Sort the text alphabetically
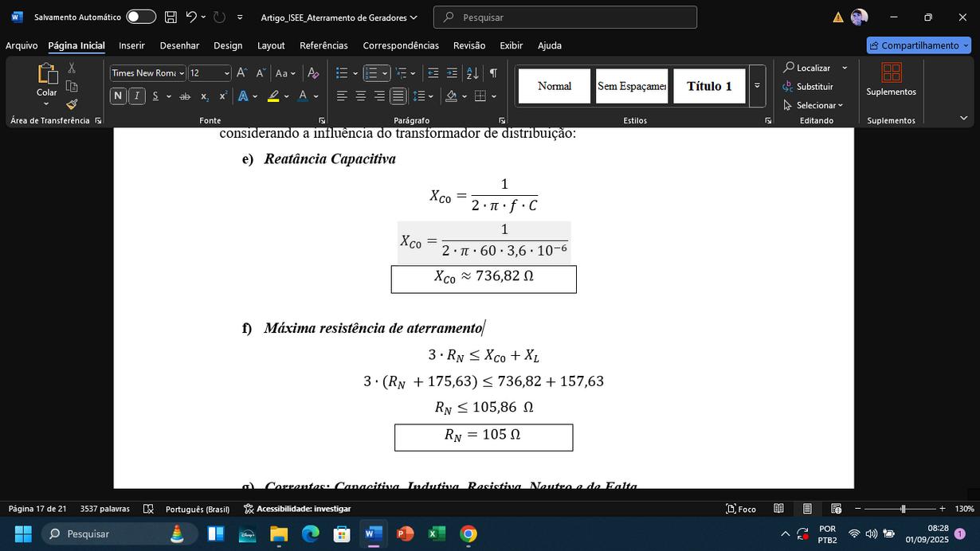 pos(472,73)
